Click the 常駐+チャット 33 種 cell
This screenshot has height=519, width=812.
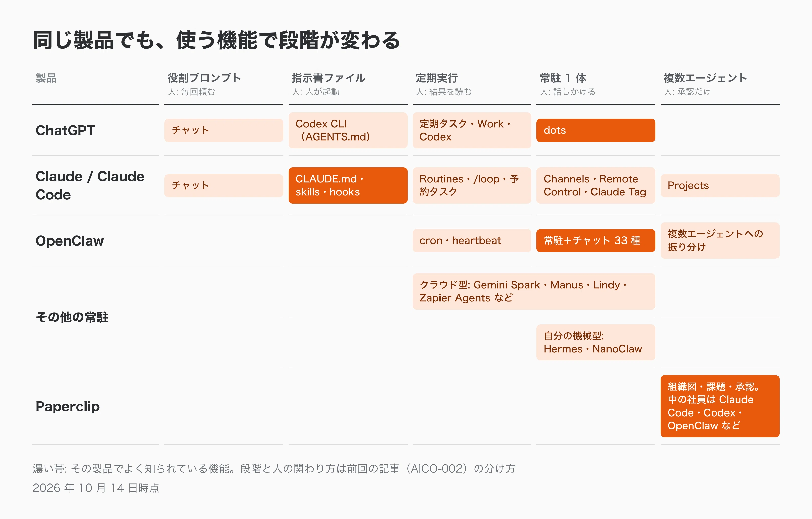596,241
